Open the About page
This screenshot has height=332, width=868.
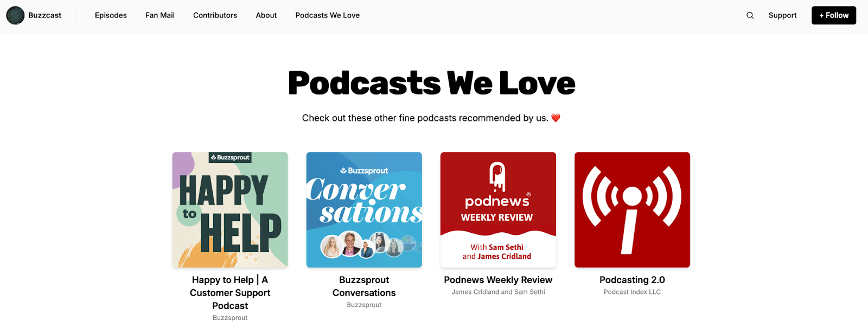pyautogui.click(x=266, y=15)
